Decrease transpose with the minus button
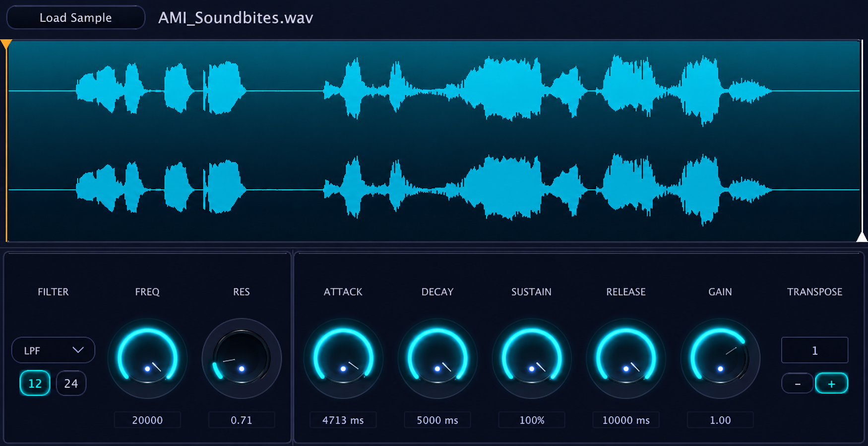Image resolution: width=868 pixels, height=446 pixels. click(798, 383)
